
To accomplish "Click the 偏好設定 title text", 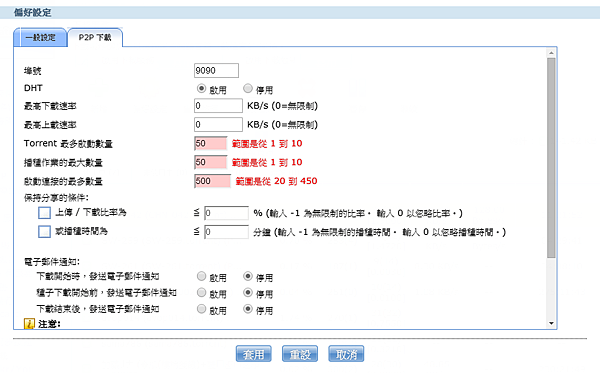I will [33, 13].
